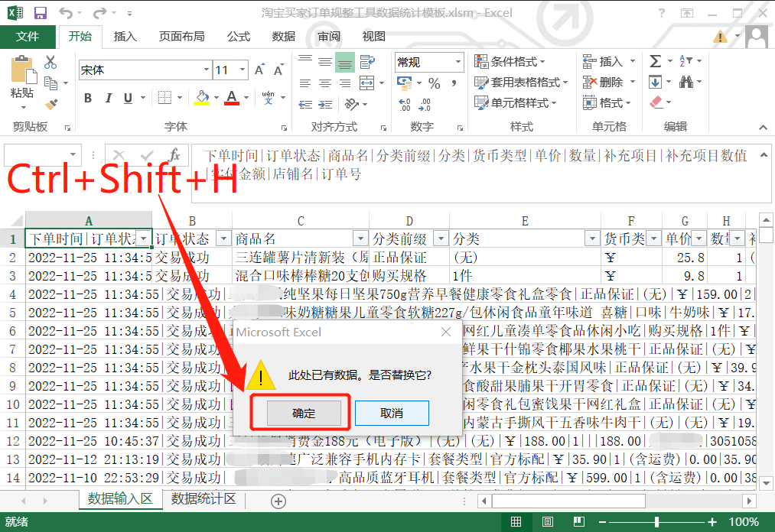Click the percent style icon

[434, 83]
